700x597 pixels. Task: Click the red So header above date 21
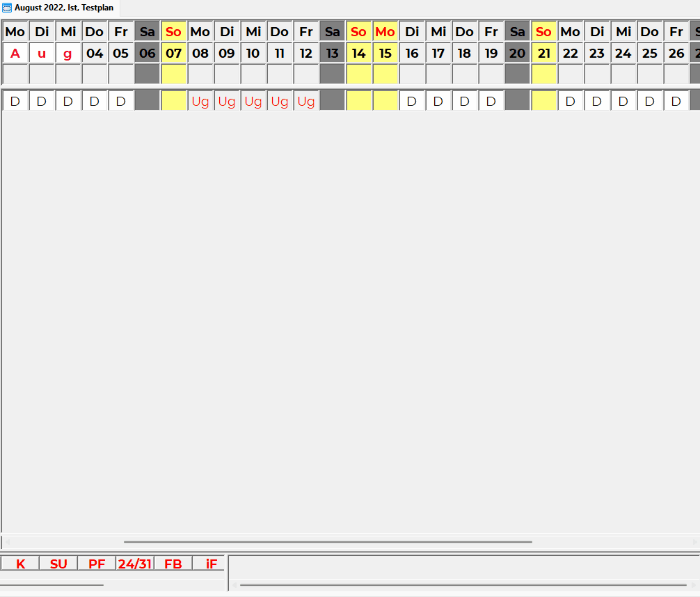coord(544,32)
